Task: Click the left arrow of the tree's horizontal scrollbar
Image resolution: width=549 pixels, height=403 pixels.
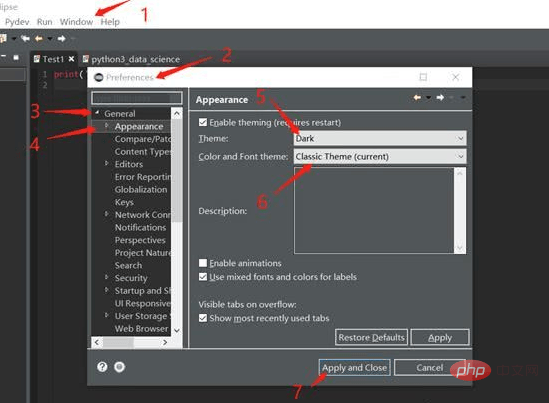Action: click(x=97, y=342)
